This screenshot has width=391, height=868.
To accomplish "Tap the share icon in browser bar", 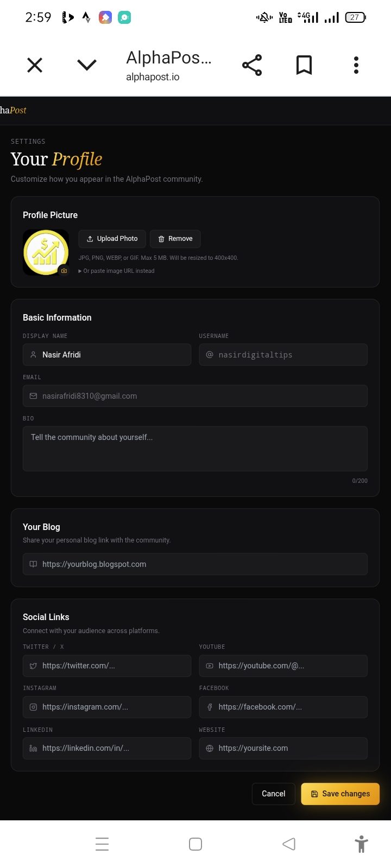I will (252, 65).
